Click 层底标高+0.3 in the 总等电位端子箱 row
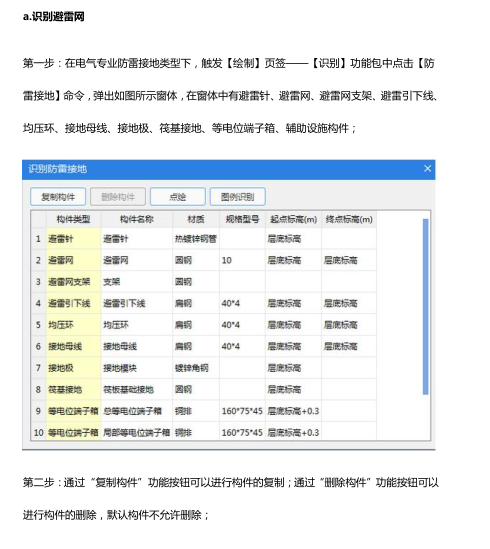This screenshot has width=490, height=549. click(x=294, y=411)
